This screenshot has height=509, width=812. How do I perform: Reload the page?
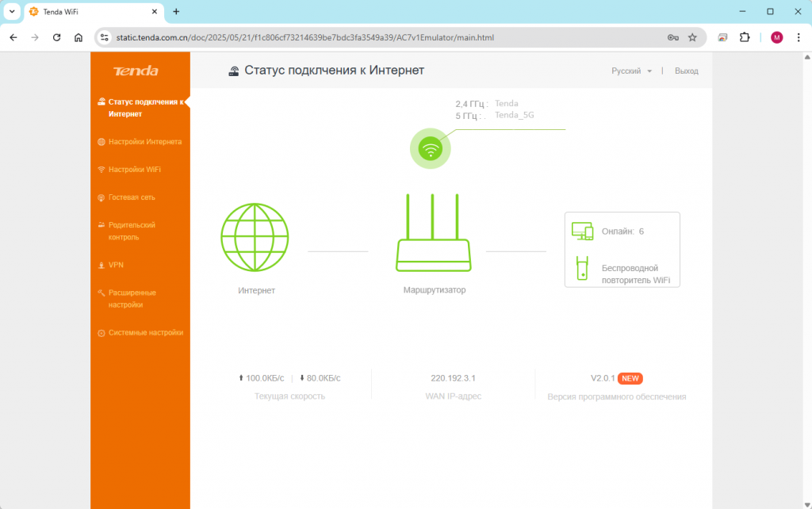[x=56, y=37]
